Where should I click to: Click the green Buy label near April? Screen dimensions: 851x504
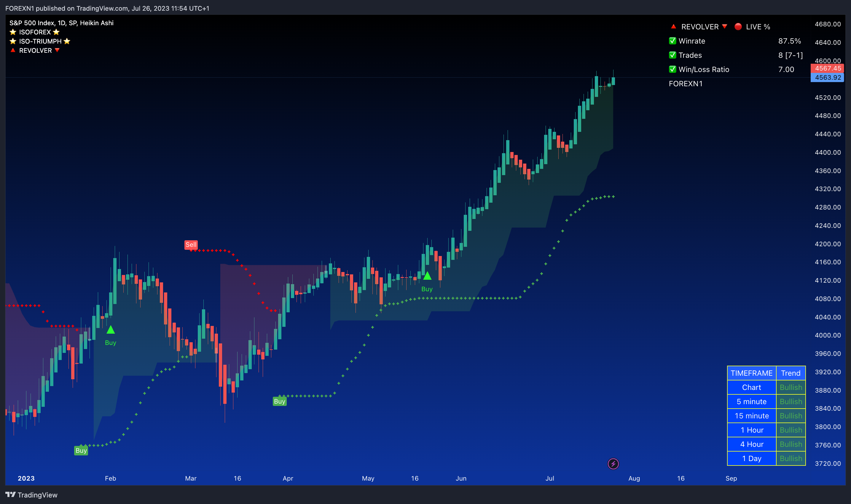(279, 401)
